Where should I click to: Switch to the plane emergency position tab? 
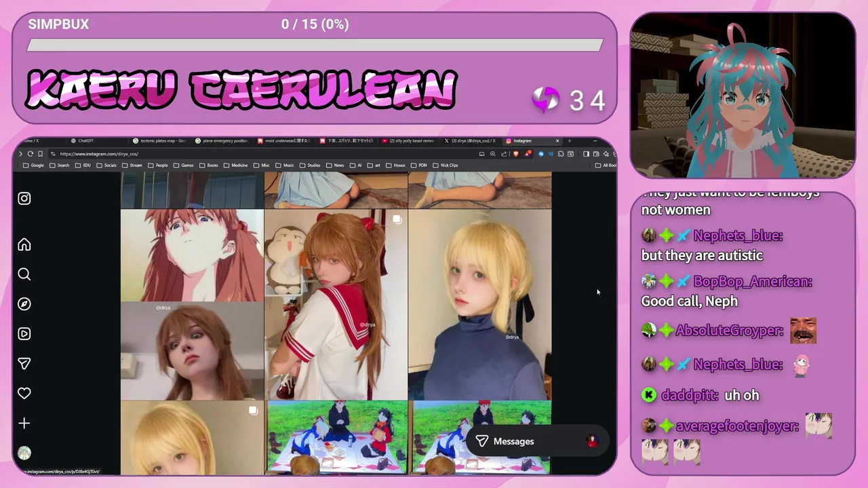tap(222, 141)
